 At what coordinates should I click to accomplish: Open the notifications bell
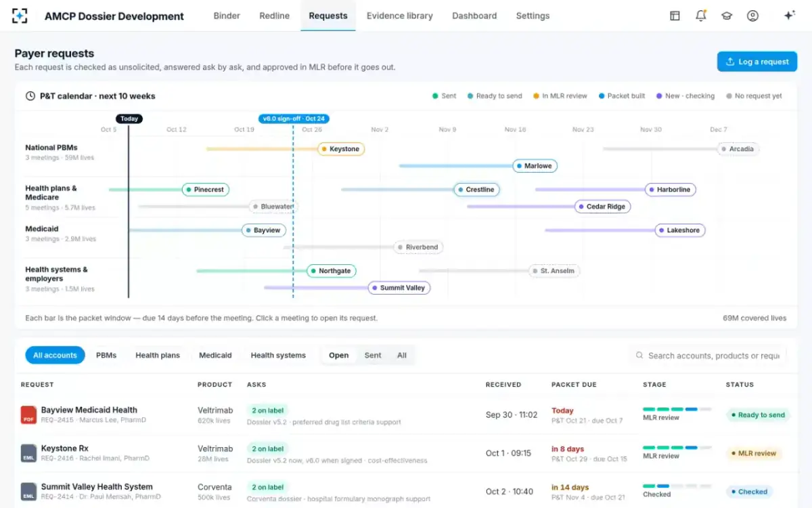701,16
